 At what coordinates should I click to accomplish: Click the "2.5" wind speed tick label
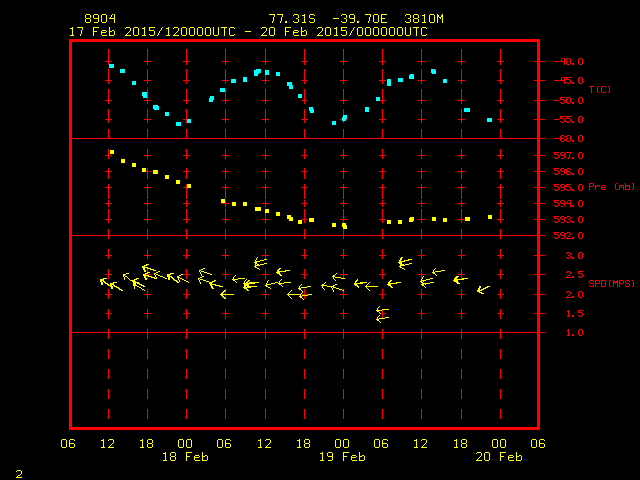574,275
